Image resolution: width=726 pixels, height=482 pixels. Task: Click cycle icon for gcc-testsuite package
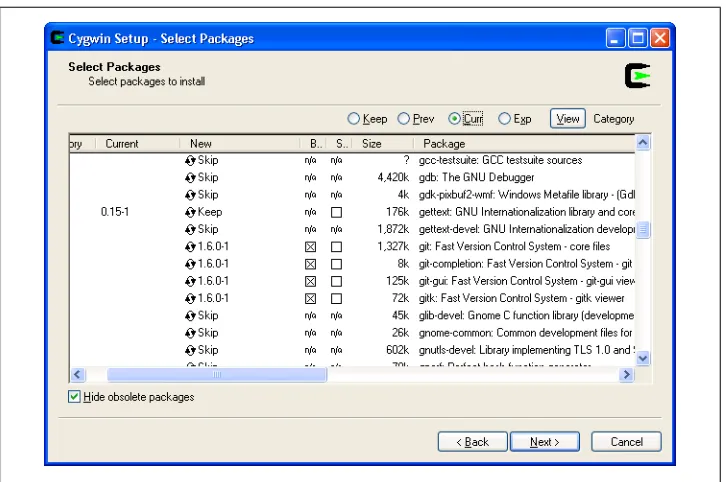click(x=190, y=161)
